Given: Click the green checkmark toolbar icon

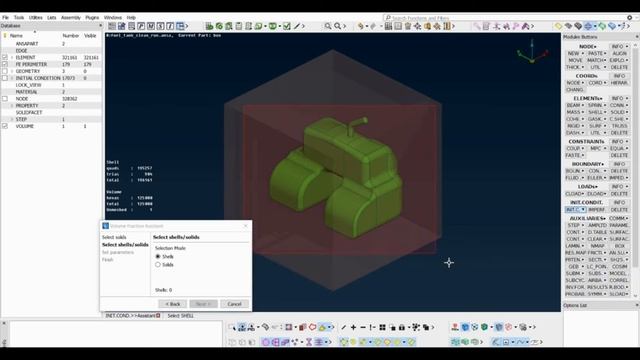Looking at the screenshot, I should click(287, 26).
